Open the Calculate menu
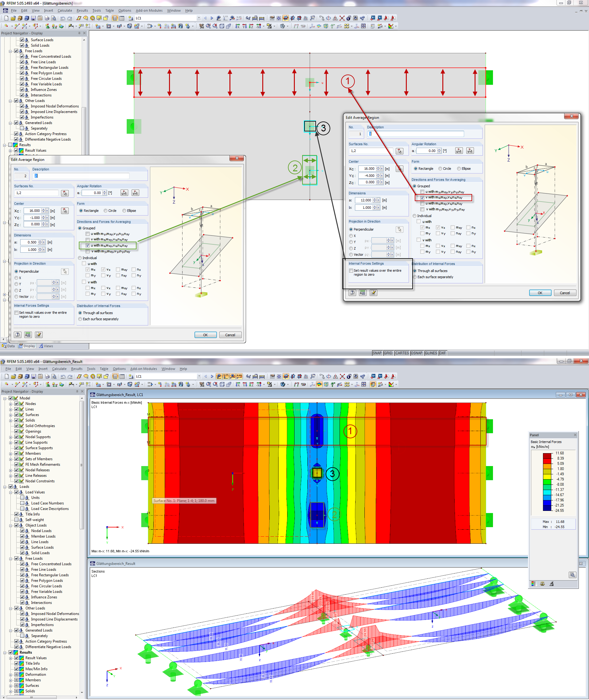Screen dimensions: 589x700 [x=65, y=10]
